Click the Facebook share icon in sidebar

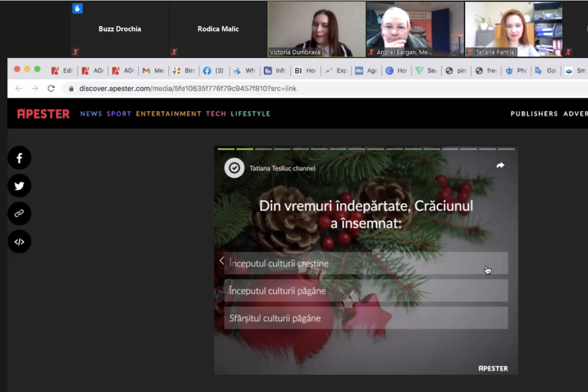coord(19,158)
